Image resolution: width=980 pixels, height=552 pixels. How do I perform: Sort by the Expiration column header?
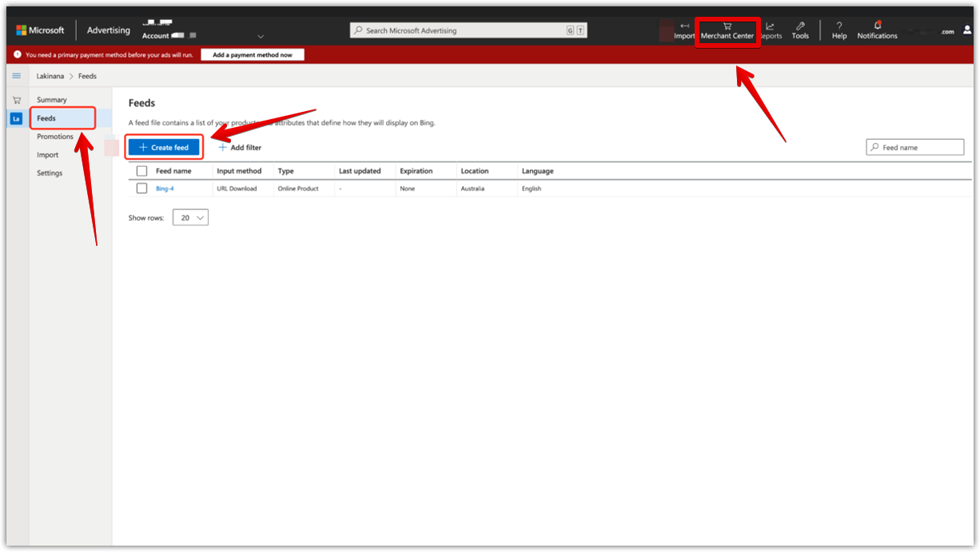[x=416, y=171]
